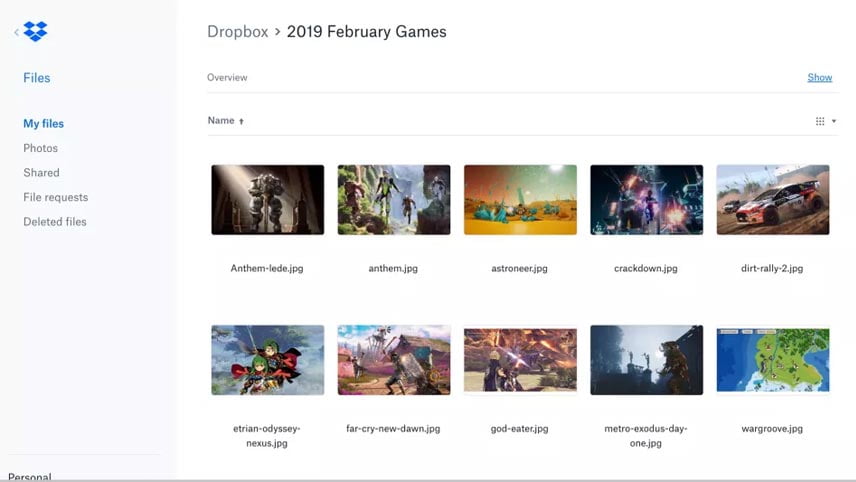Click the far-cry-new-dawn.jpg file name
This screenshot has height=482, width=856.
click(x=393, y=429)
